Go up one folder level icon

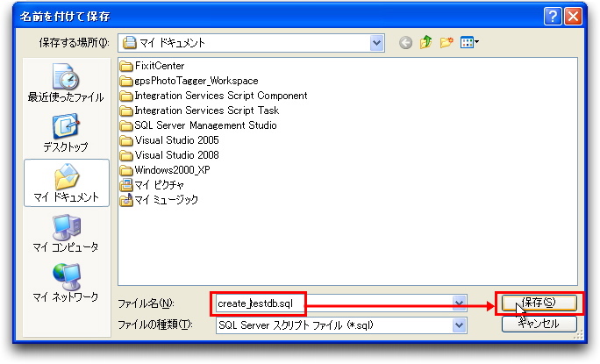425,42
